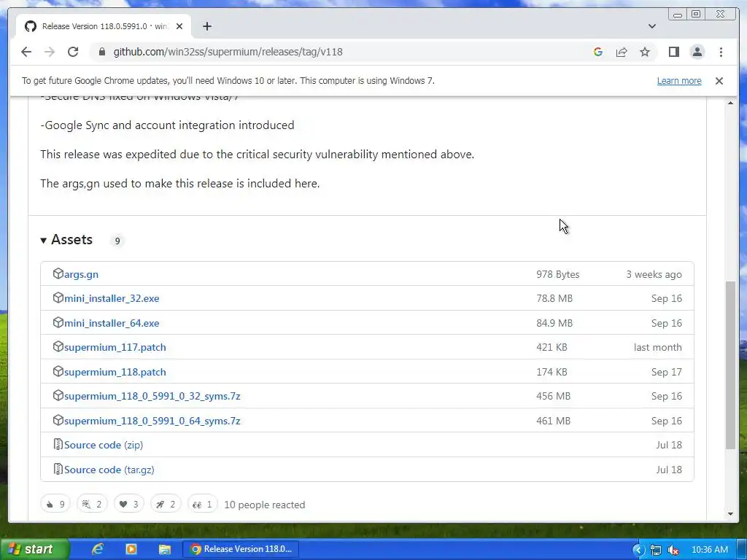Image resolution: width=747 pixels, height=560 pixels.
Task: Toggle the thumbs up reaction
Action: pos(55,504)
